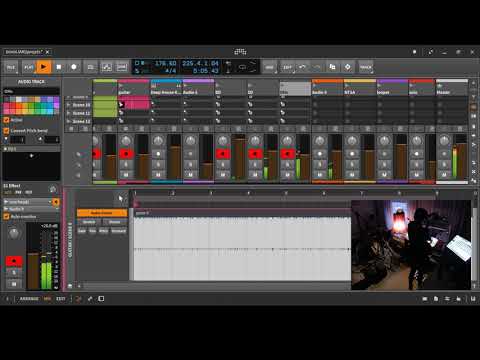Click the inspector record arm button

(14, 261)
